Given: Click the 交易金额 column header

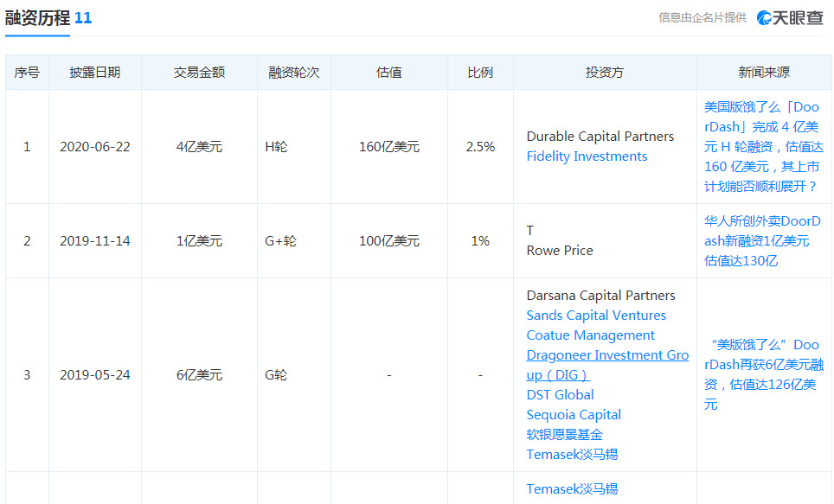Looking at the screenshot, I should [x=200, y=73].
